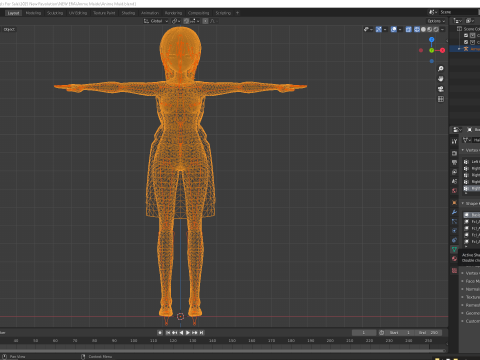
Task: Switch to the Sculpting workspace tab
Action: click(x=55, y=13)
